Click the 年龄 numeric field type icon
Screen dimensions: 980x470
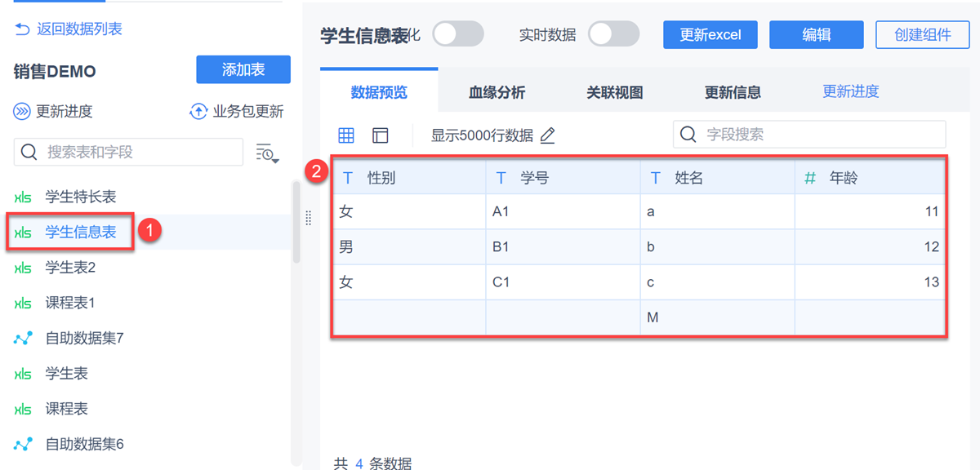810,178
